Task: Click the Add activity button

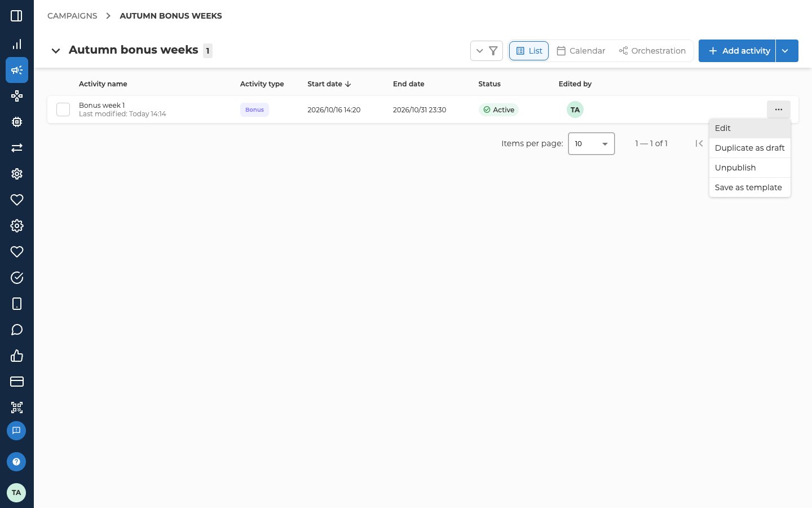Action: point(738,51)
